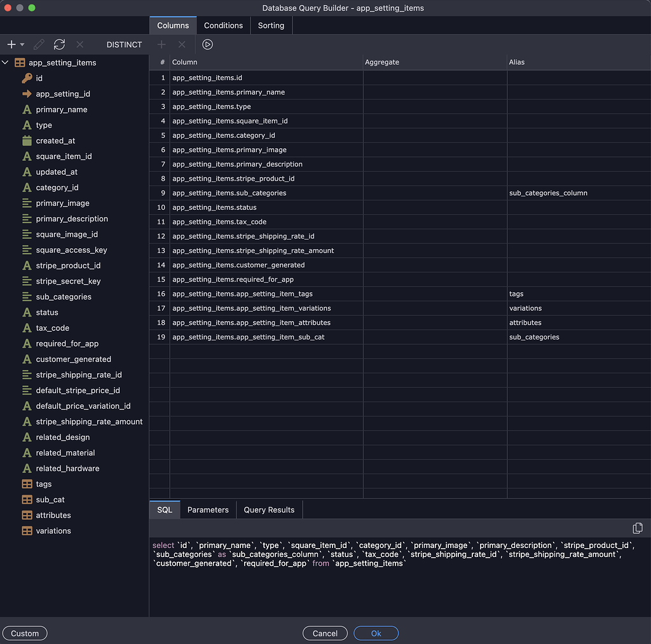
Task: Edit the selected column using the pencil icon
Action: click(x=38, y=45)
